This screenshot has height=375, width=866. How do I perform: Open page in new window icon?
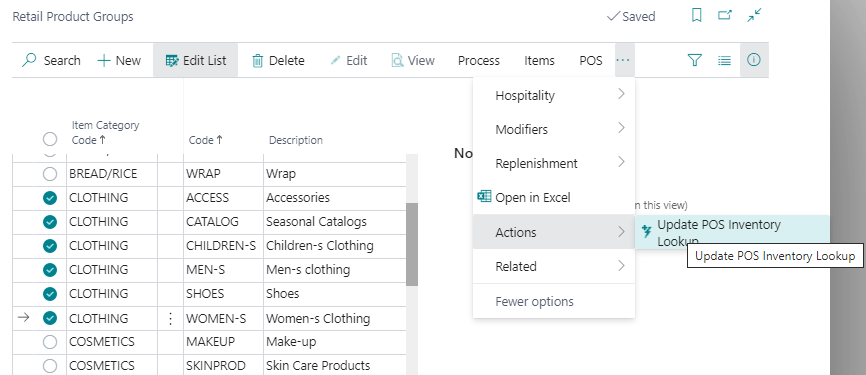click(725, 15)
